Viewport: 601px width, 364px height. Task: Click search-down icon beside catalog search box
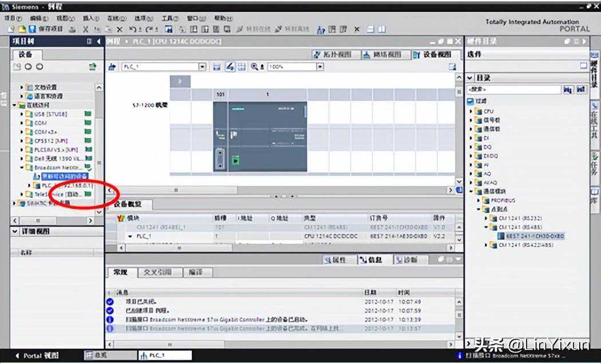(x=567, y=90)
